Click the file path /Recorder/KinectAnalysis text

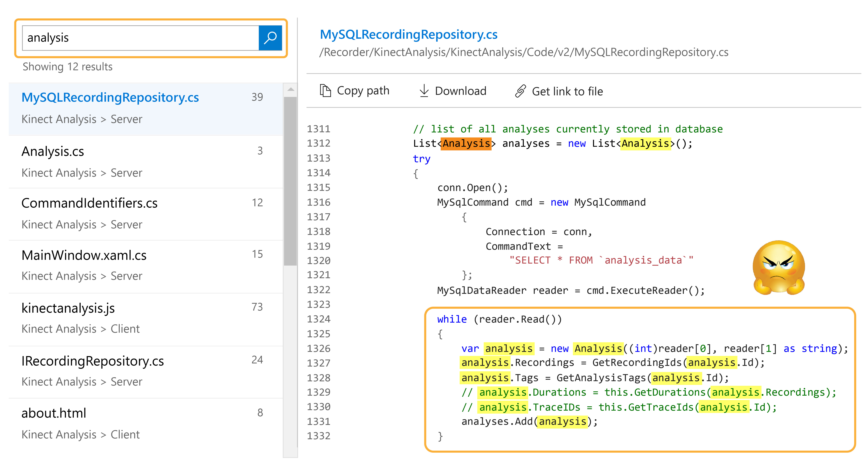coord(524,53)
